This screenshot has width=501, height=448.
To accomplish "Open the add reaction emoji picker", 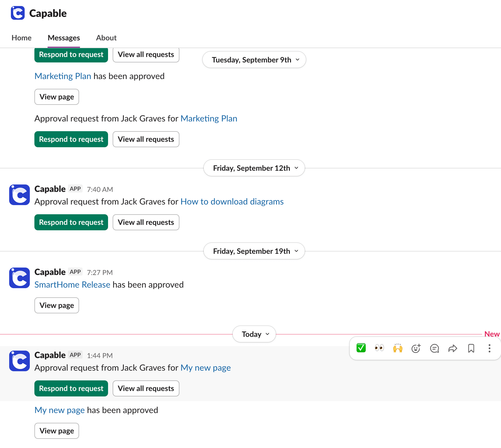I will (416, 348).
